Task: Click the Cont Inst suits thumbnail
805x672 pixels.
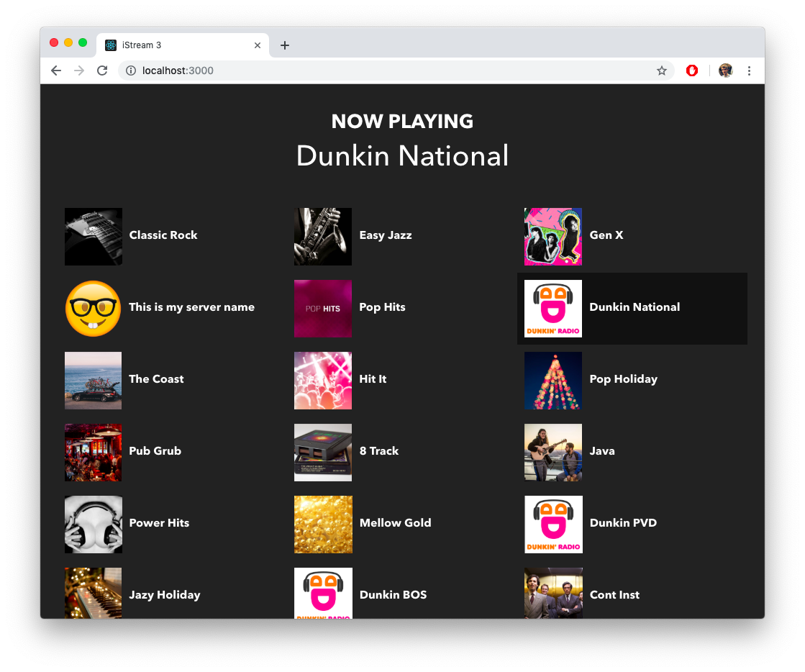Action: pyautogui.click(x=553, y=593)
